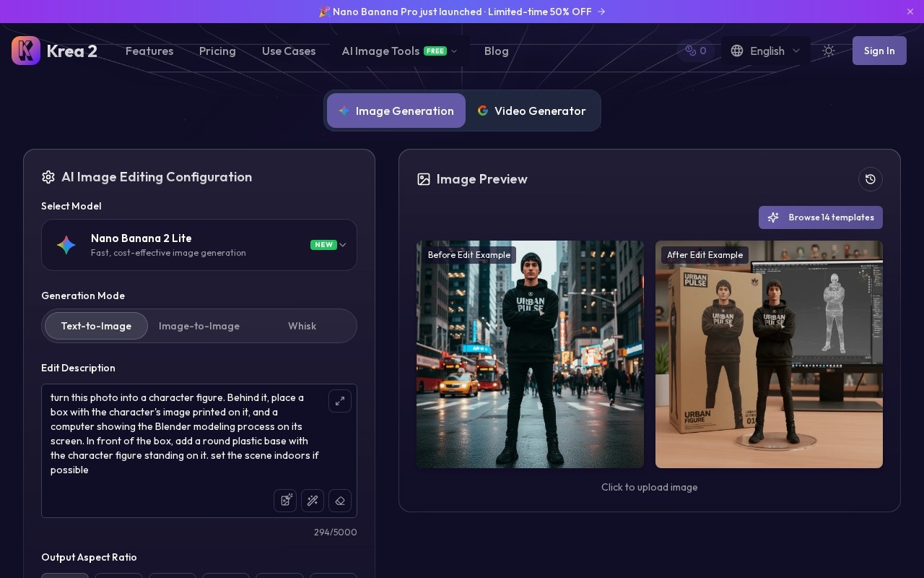This screenshot has width=924, height=578.
Task: Click the Sign In button
Action: (x=879, y=51)
